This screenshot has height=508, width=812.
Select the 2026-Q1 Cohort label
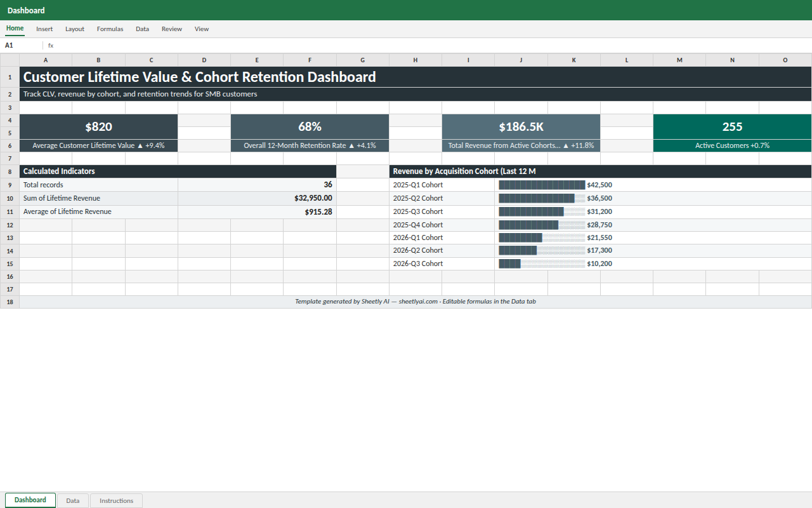click(x=442, y=237)
